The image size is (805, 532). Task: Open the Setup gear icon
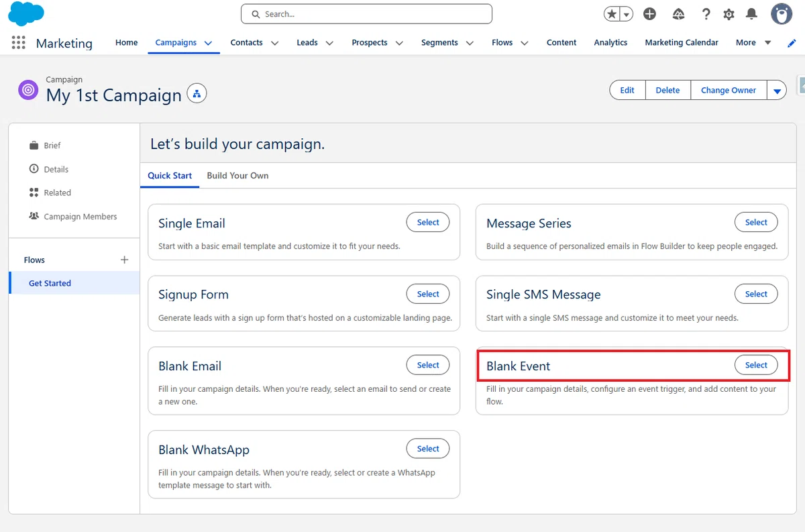(729, 14)
